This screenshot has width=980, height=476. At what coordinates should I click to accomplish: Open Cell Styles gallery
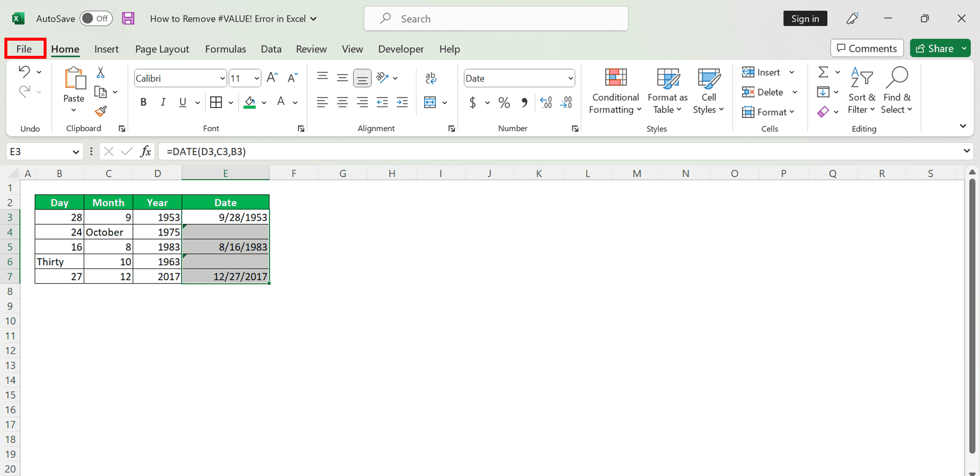coord(709,92)
